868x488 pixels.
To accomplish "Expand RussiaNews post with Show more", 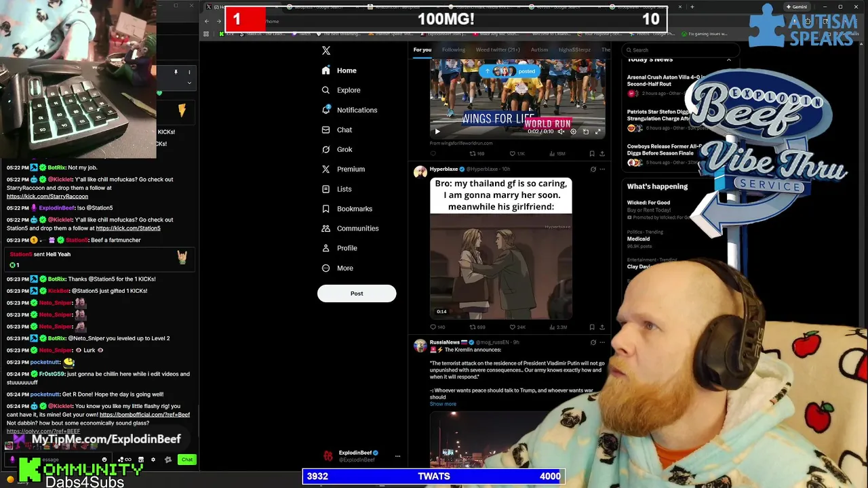I will tap(443, 404).
